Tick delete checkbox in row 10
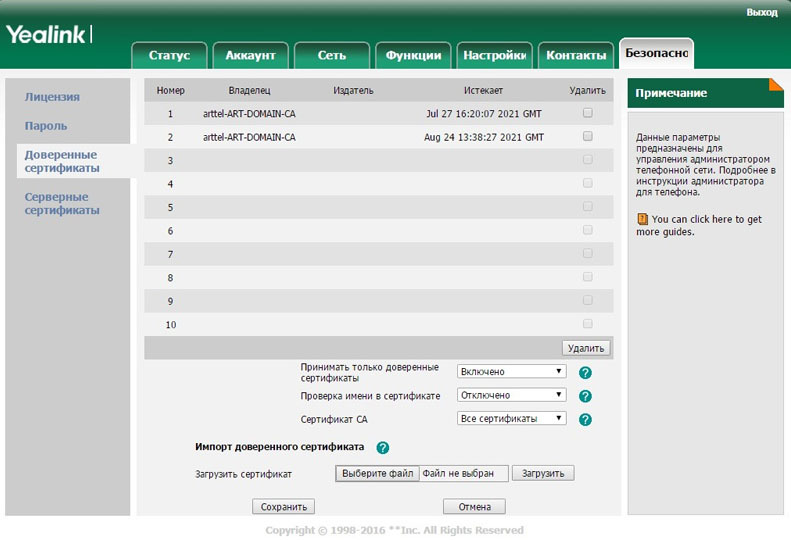Image resolution: width=791 pixels, height=540 pixels. (x=587, y=323)
